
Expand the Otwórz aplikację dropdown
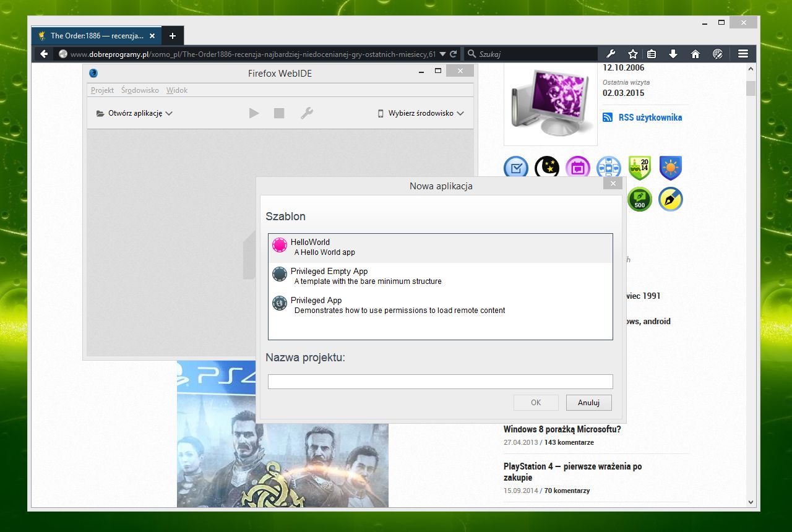[134, 113]
